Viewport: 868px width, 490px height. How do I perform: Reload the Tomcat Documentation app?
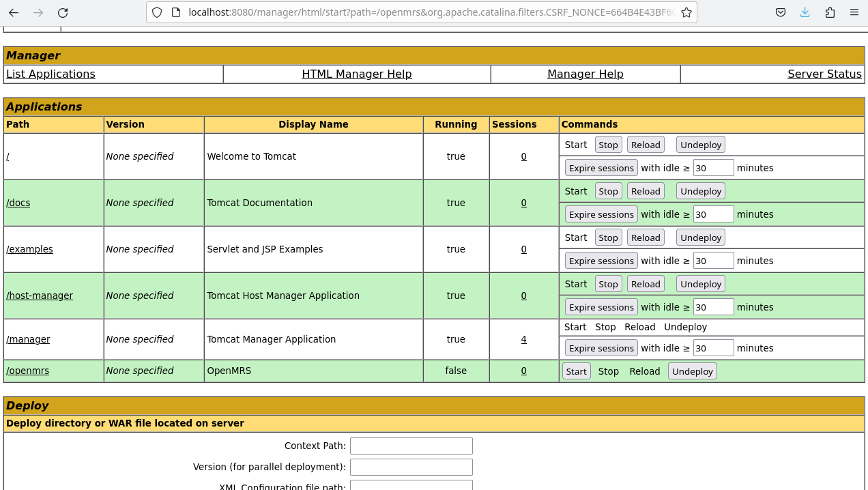[646, 191]
